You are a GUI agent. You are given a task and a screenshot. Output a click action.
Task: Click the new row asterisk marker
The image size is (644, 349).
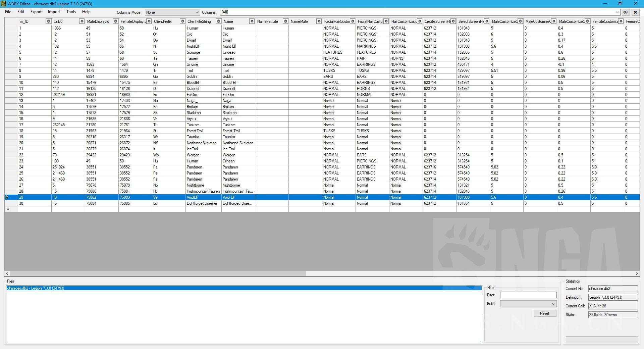pyautogui.click(x=8, y=209)
